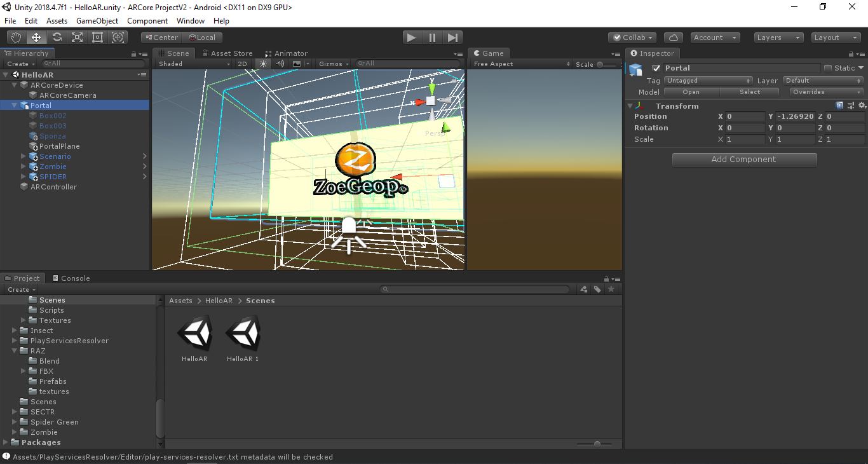Switch to the Console tab
Image resolution: width=868 pixels, height=464 pixels.
71,278
